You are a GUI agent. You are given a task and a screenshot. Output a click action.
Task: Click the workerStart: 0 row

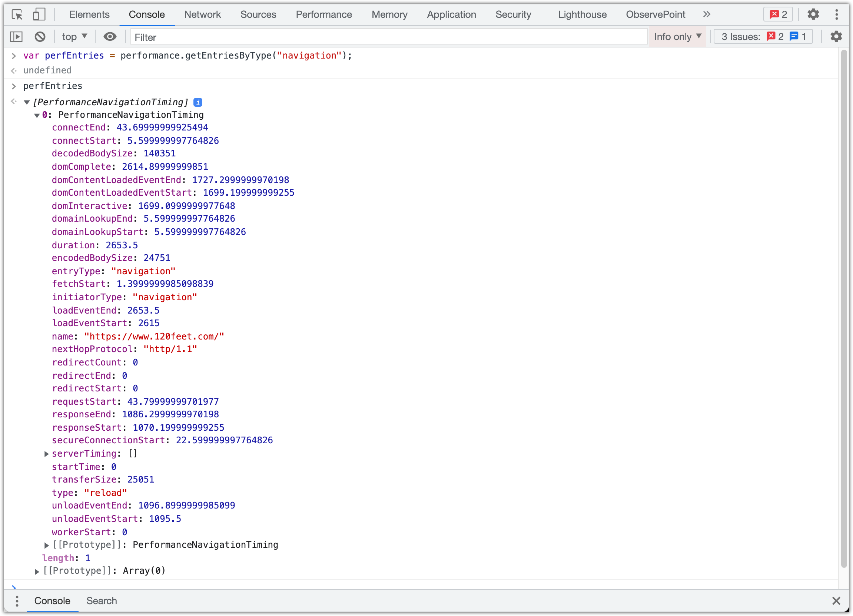pyautogui.click(x=90, y=533)
